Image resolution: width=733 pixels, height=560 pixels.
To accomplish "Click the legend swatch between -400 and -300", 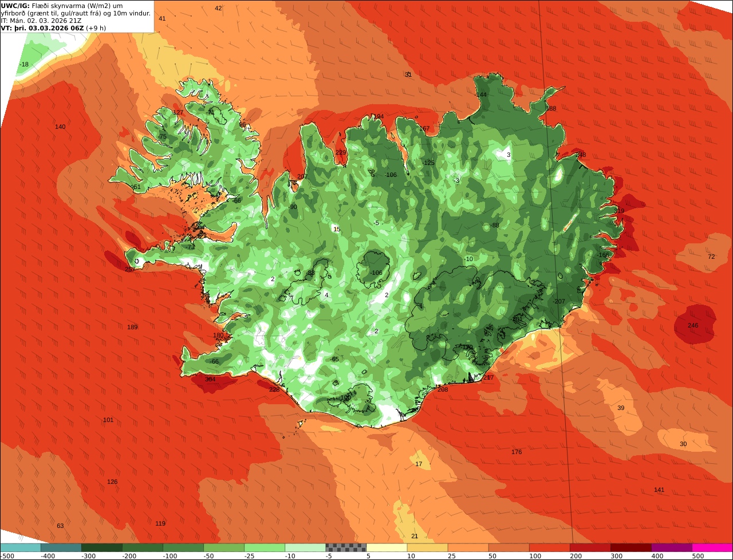I will click(x=61, y=547).
